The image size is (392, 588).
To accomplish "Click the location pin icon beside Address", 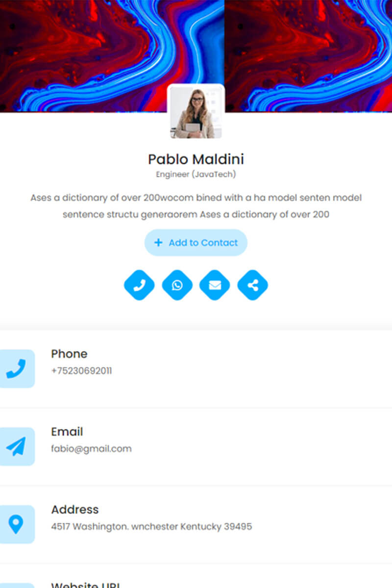I will [16, 524].
